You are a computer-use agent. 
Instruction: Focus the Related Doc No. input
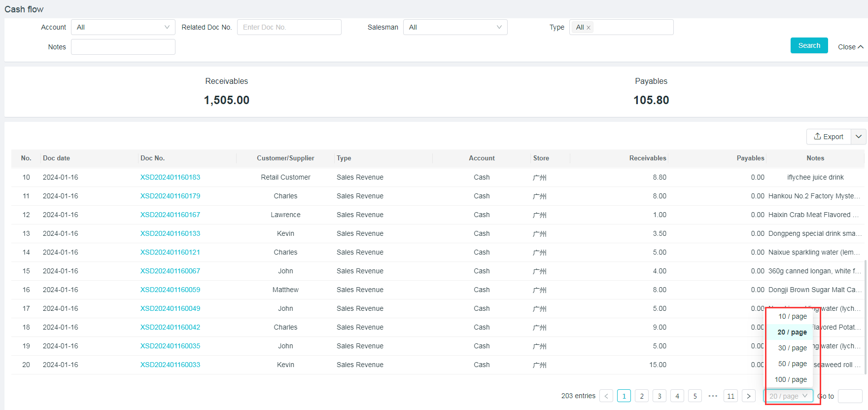289,27
